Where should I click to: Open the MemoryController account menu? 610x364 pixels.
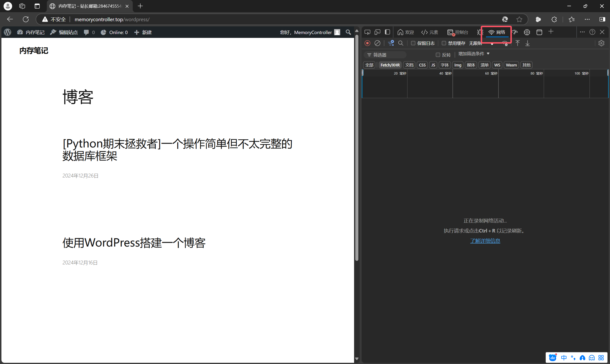point(310,32)
